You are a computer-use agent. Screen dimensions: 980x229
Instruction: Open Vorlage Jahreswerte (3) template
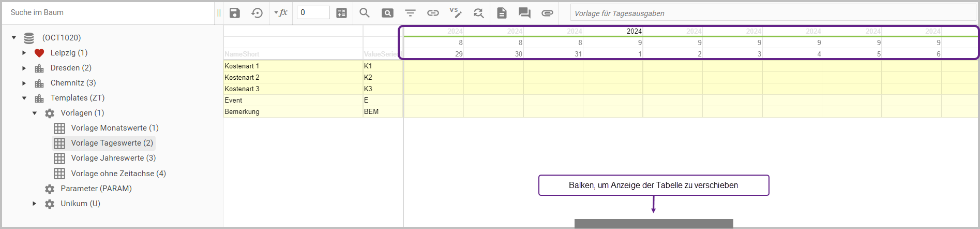point(113,158)
